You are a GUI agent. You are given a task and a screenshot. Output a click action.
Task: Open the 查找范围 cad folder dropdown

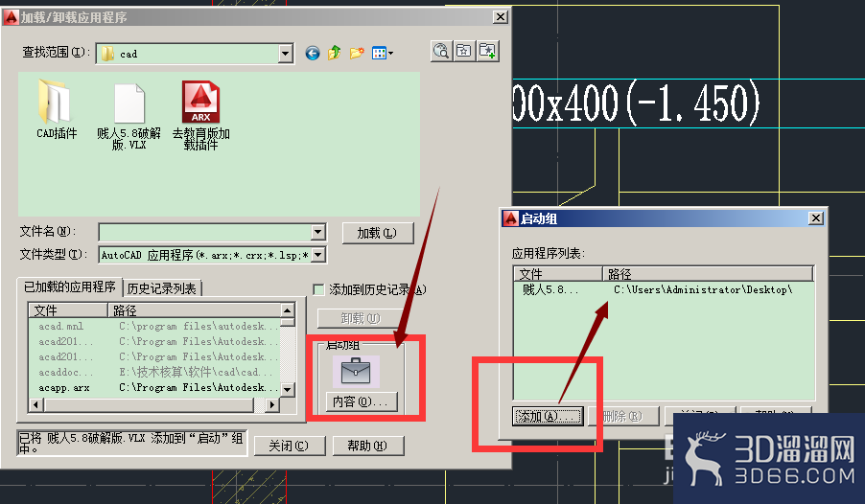click(285, 54)
